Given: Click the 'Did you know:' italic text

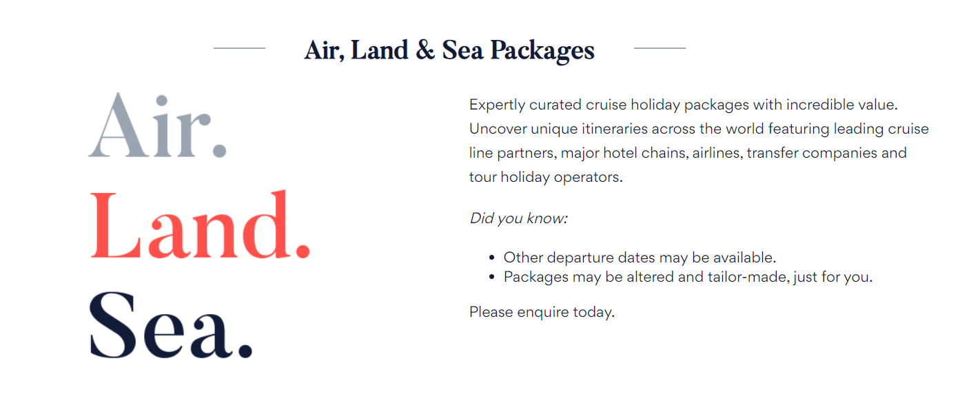Looking at the screenshot, I should click(x=518, y=218).
